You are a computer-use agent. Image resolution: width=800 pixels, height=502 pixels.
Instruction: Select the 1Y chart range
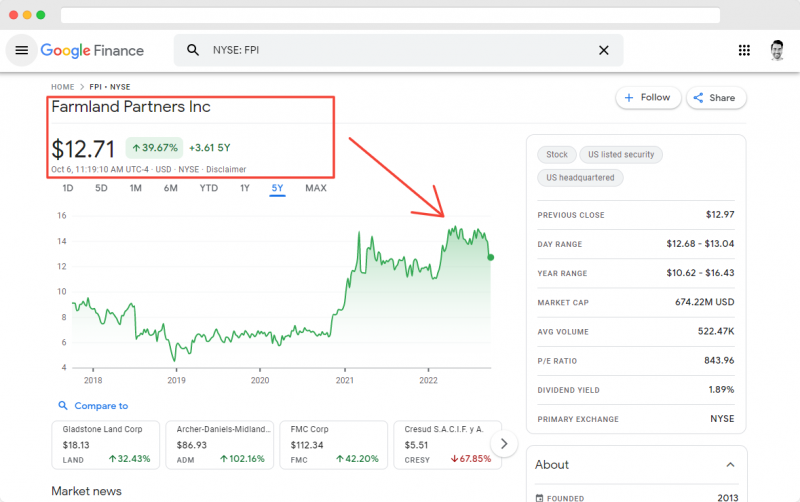pyautogui.click(x=245, y=188)
